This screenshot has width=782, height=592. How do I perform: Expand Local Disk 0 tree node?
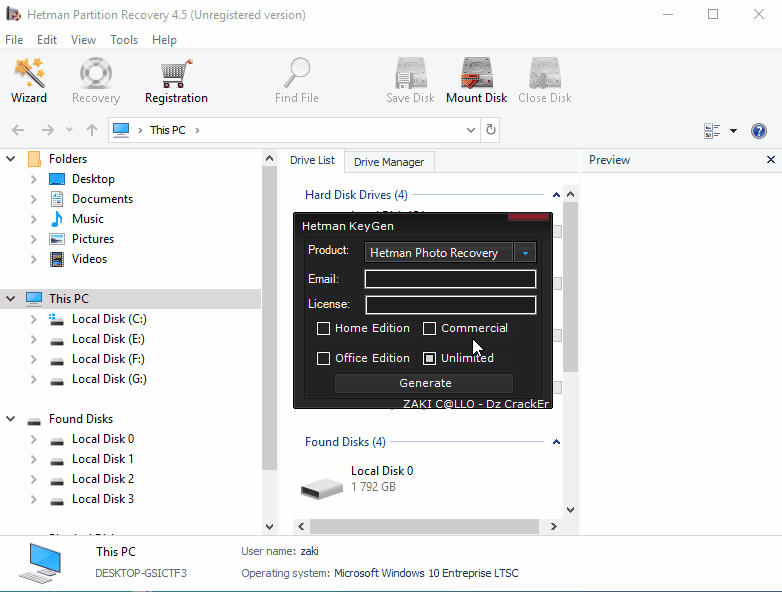tap(33, 439)
